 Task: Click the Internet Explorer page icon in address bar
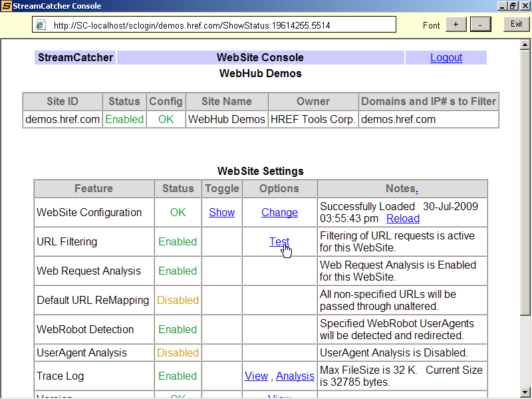pyautogui.click(x=41, y=25)
